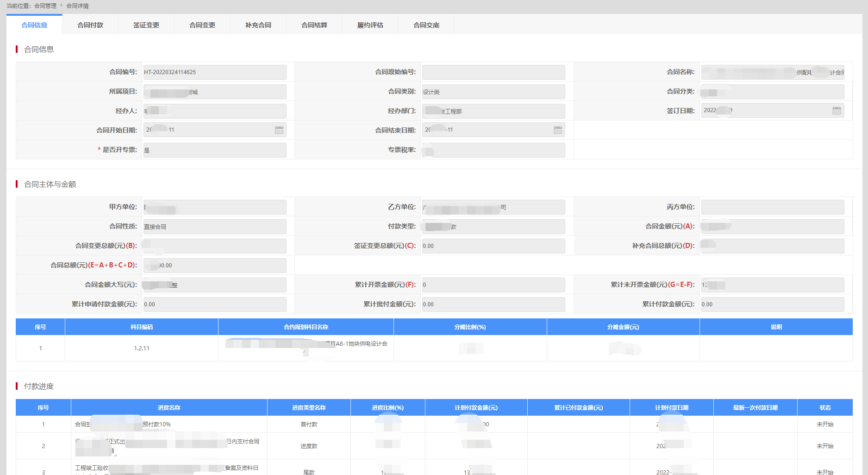This screenshot has width=868, height=475.
Task: Click calendar icon in 合同开始日期 field
Action: coord(279,130)
